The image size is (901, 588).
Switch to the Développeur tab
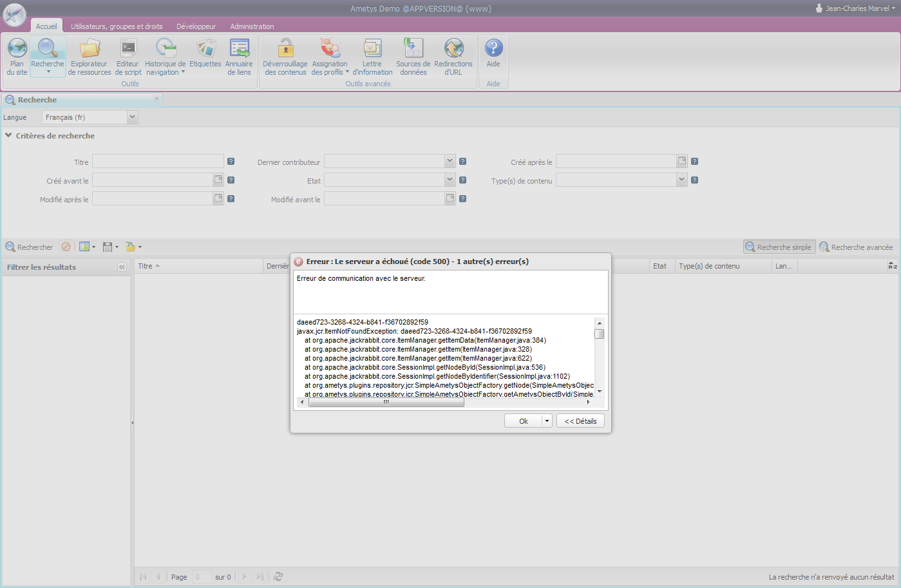click(196, 26)
